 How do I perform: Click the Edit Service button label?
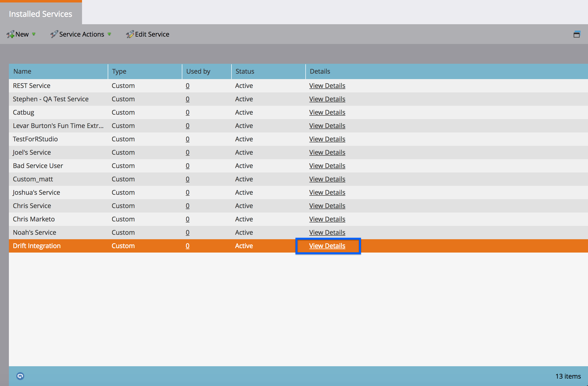pyautogui.click(x=152, y=34)
